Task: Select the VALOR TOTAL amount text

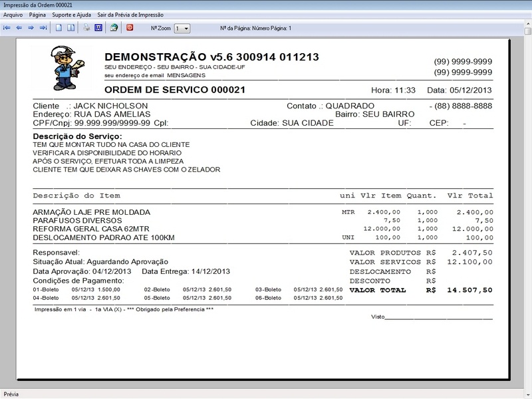Action: [469, 289]
